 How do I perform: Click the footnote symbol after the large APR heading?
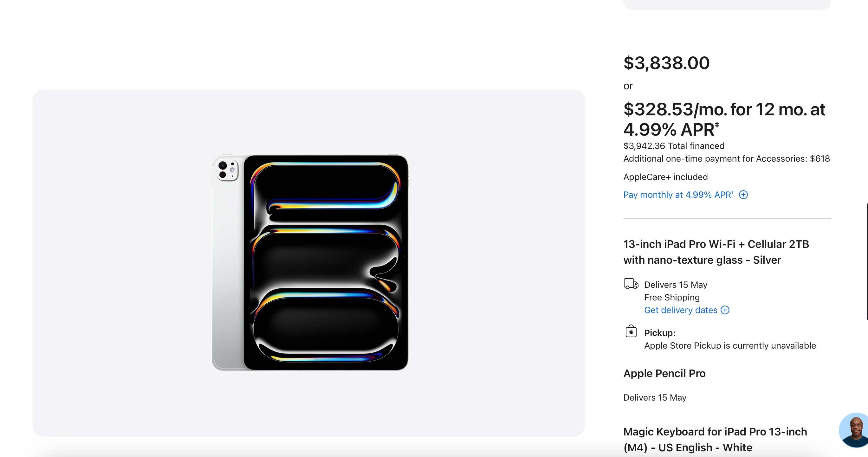tap(717, 125)
